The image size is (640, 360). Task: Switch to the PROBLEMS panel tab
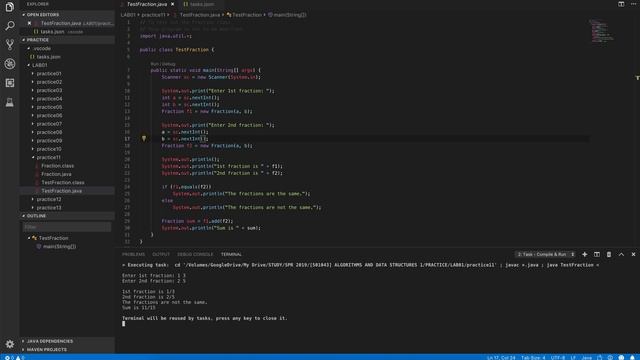click(133, 254)
